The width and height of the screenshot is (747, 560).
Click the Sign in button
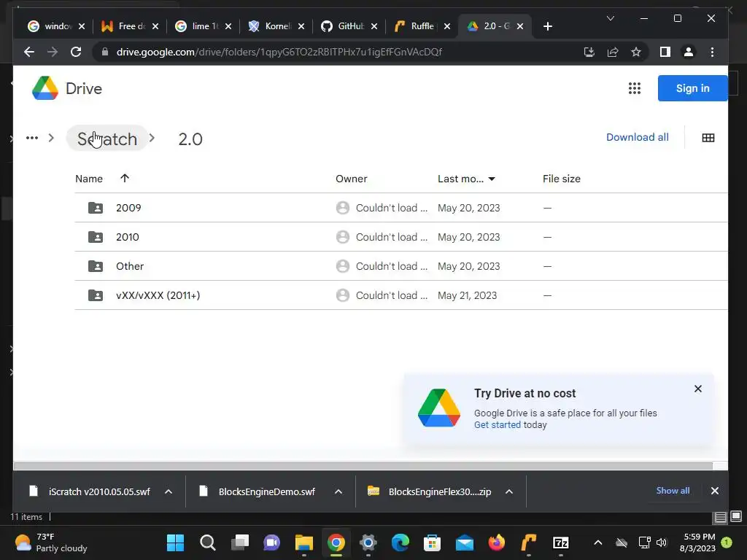coord(692,88)
